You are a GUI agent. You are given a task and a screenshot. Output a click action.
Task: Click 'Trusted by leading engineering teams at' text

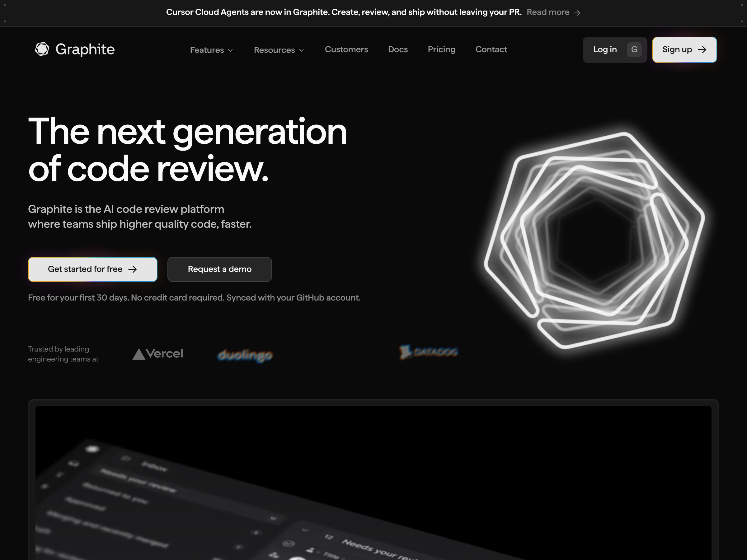coord(63,354)
